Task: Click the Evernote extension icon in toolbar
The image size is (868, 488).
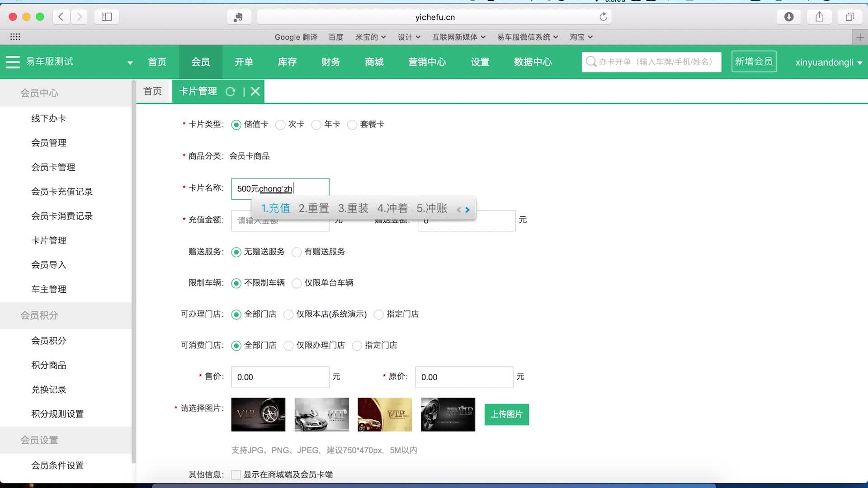Action: [238, 17]
